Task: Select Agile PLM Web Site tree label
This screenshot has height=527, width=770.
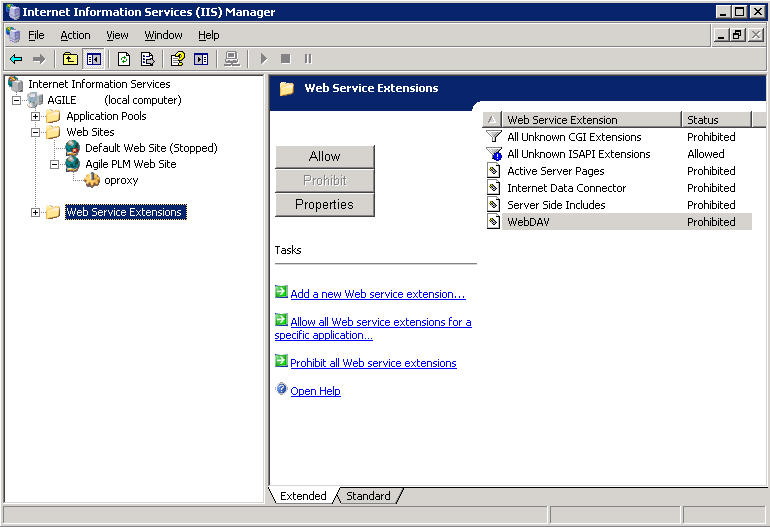Action: tap(131, 164)
